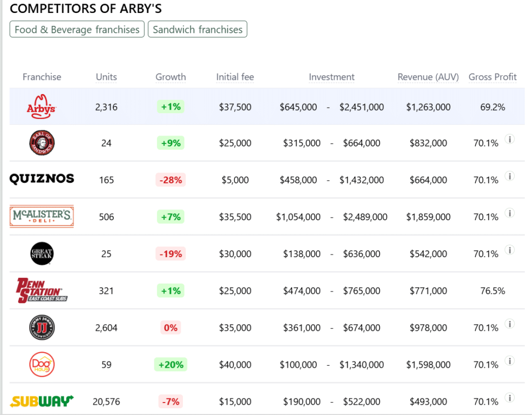
Task: Click info icon in Jimmy John's row
Action: pyautogui.click(x=510, y=324)
